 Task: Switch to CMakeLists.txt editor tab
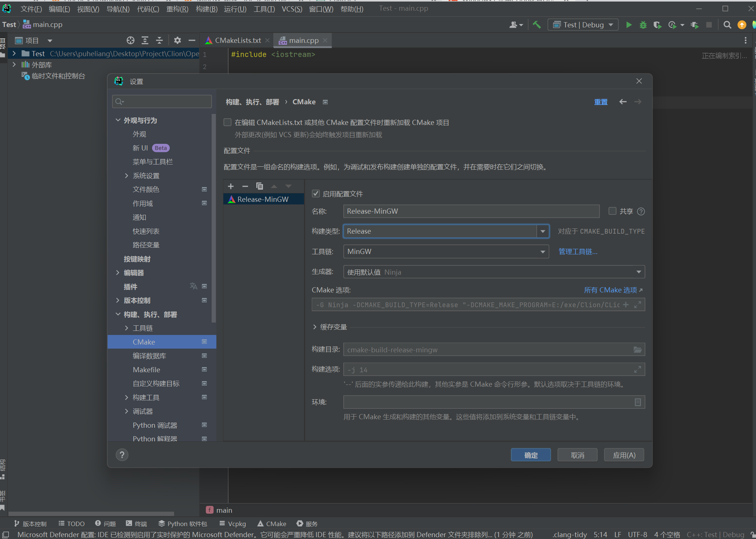tap(237, 40)
